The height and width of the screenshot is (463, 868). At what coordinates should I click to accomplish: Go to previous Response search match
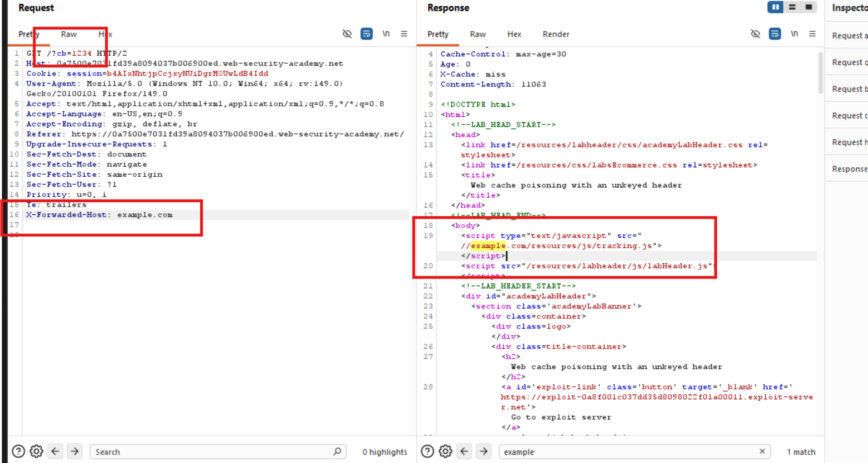(464, 451)
